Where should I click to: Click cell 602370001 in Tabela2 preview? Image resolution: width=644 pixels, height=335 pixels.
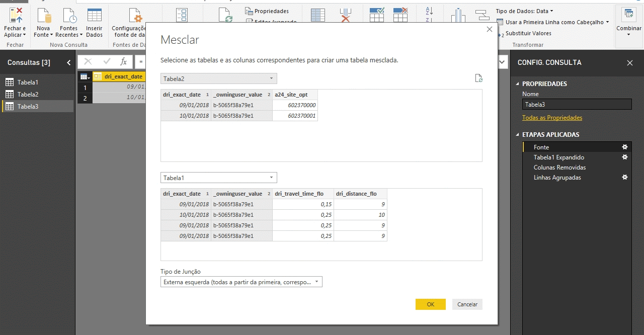tap(295, 116)
